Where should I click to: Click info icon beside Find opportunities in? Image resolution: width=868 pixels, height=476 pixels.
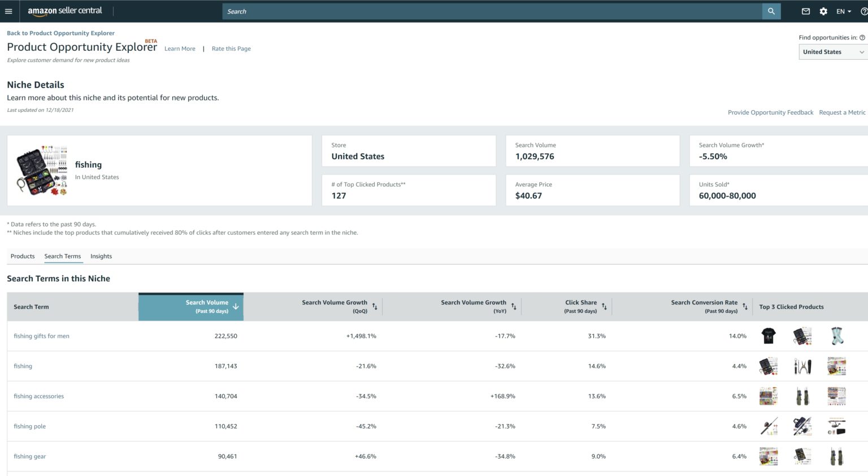[x=862, y=38]
